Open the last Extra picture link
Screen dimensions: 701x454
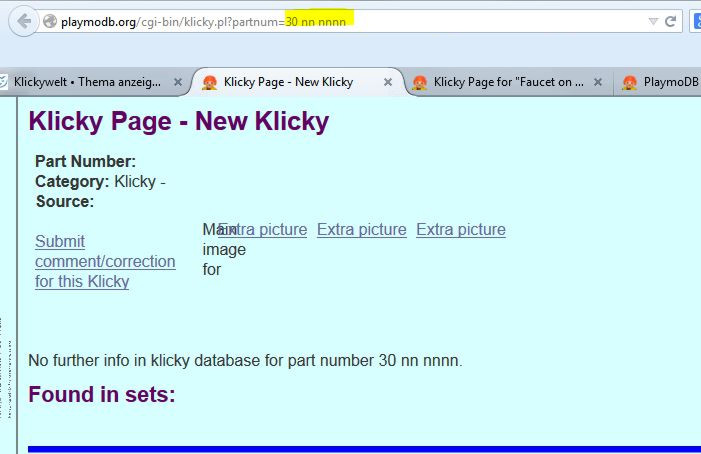pos(460,230)
